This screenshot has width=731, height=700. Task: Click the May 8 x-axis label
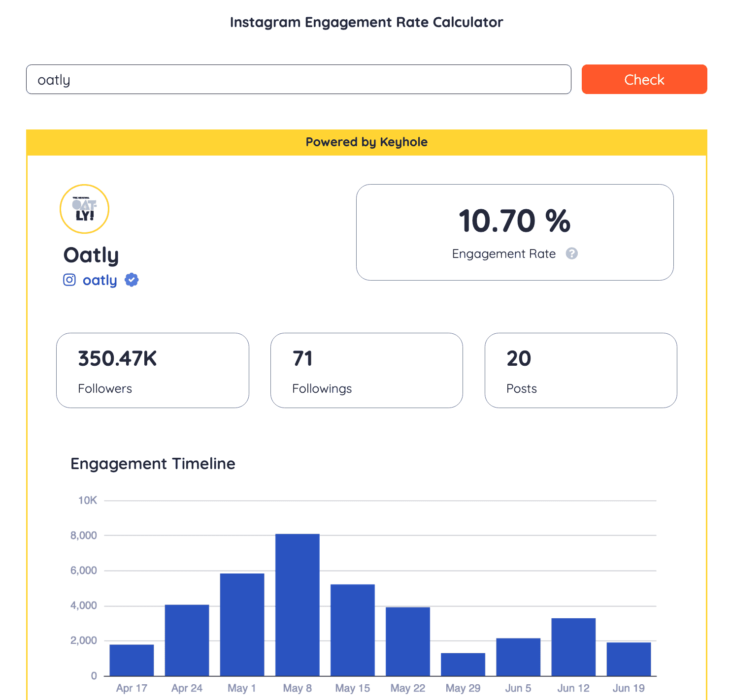[x=298, y=688]
